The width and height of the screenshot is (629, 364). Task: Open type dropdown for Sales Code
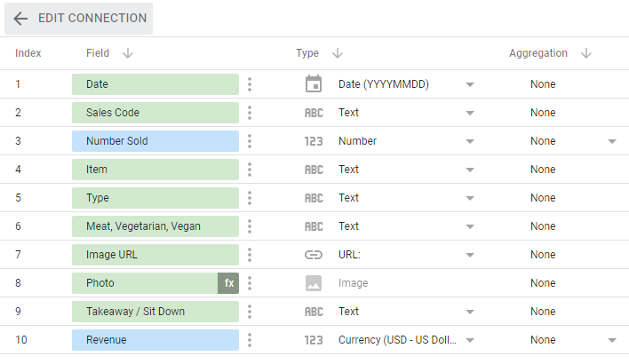tap(470, 113)
